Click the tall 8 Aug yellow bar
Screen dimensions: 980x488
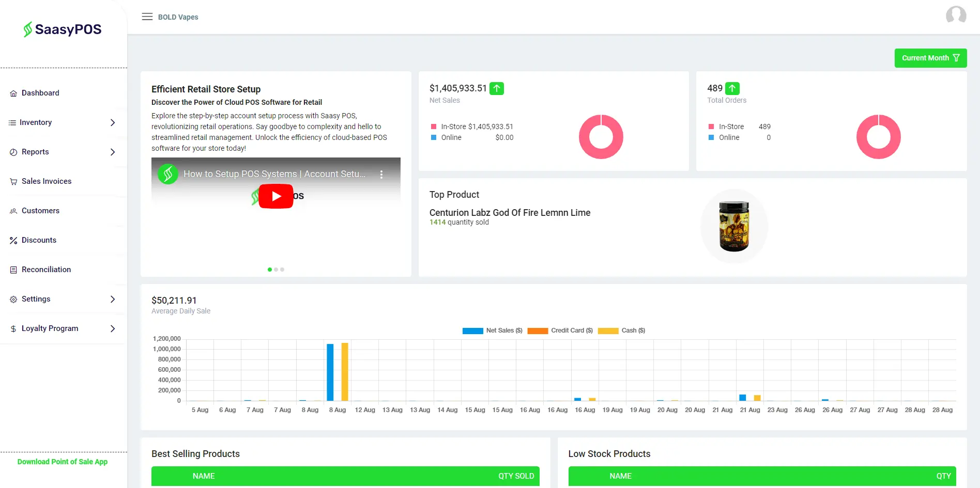point(345,372)
